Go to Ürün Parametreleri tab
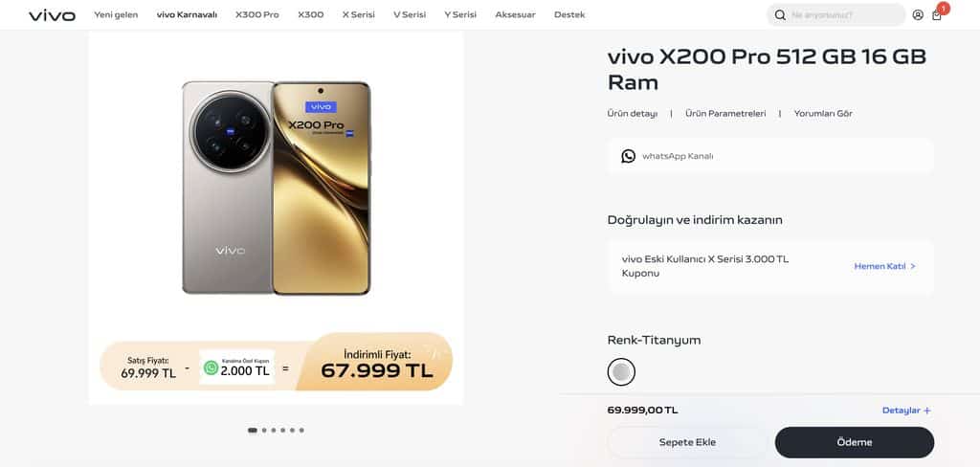Image resolution: width=980 pixels, height=467 pixels. tap(725, 114)
